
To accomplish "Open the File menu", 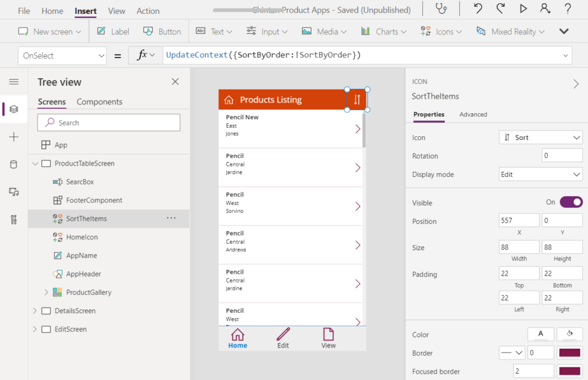I will tap(24, 11).
